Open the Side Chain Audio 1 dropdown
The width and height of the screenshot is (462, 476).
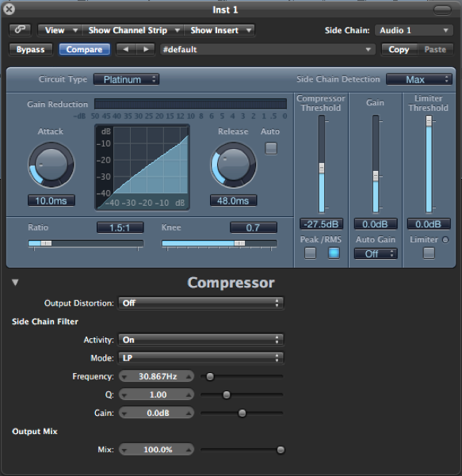[x=414, y=30]
